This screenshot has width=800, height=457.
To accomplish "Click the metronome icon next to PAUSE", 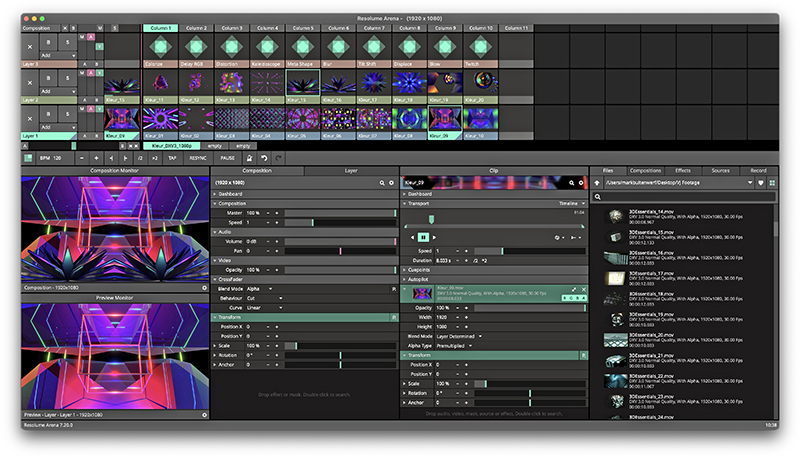I will click(249, 158).
